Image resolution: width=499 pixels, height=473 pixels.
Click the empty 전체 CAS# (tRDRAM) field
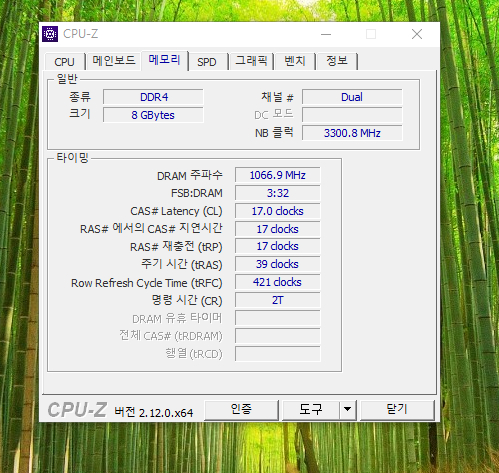click(x=277, y=336)
